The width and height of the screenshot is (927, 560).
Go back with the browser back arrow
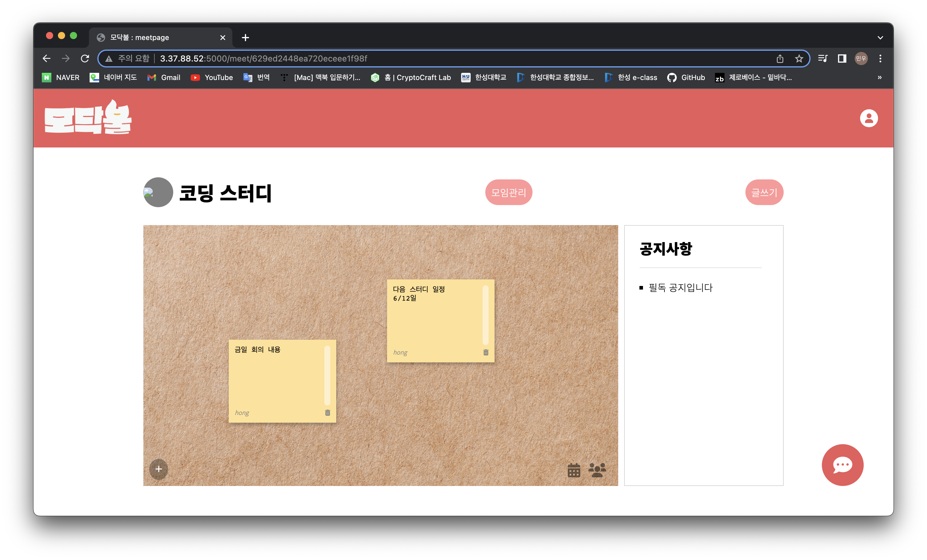(x=46, y=58)
